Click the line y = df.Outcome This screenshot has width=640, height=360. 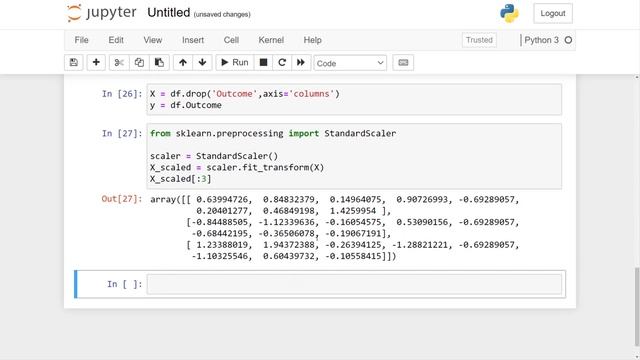[x=186, y=105]
